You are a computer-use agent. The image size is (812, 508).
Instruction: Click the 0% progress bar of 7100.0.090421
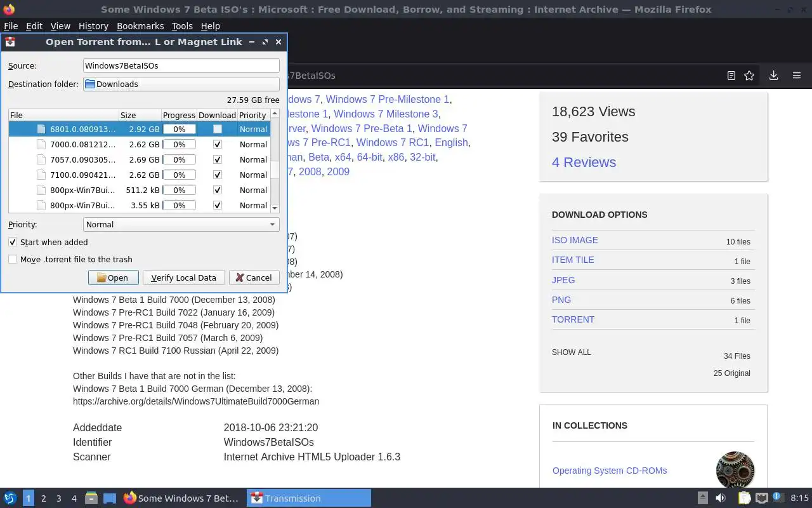point(180,175)
